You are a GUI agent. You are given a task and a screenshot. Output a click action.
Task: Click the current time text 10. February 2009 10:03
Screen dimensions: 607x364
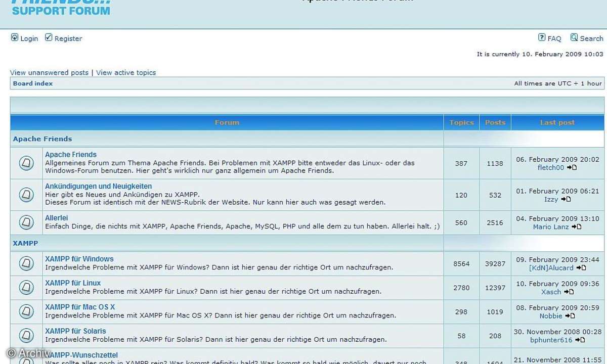click(x=561, y=54)
